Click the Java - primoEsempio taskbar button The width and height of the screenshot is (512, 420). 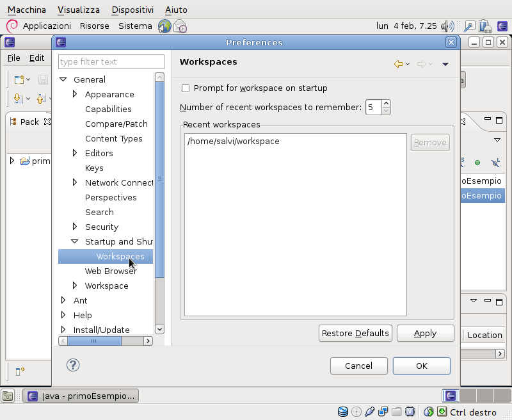coord(81,396)
